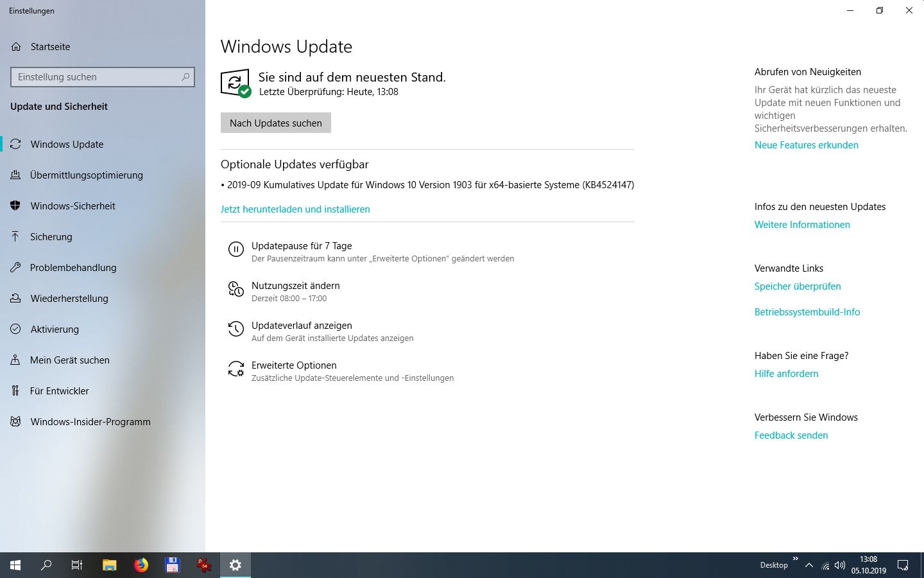Click Nach Updates suchen button

click(x=276, y=123)
